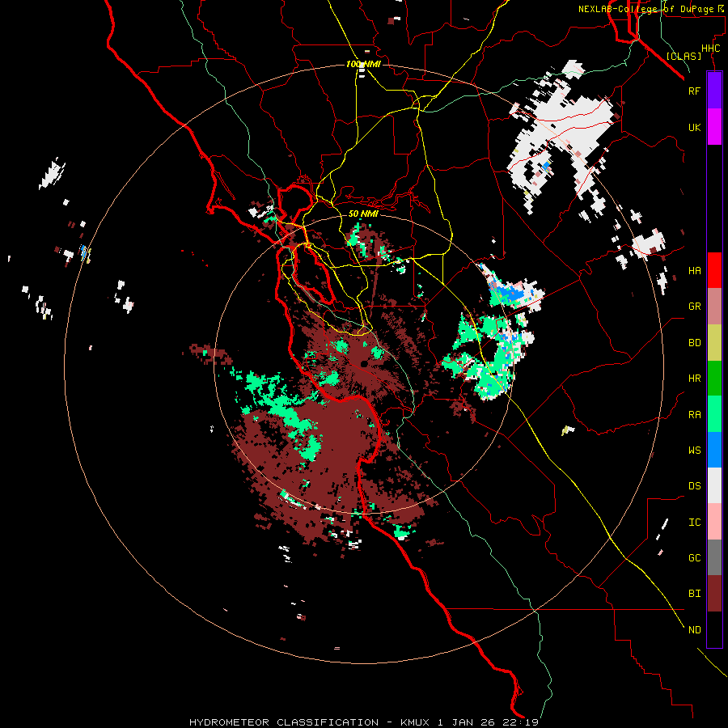Click the black radar site dot at center

[x=364, y=363]
